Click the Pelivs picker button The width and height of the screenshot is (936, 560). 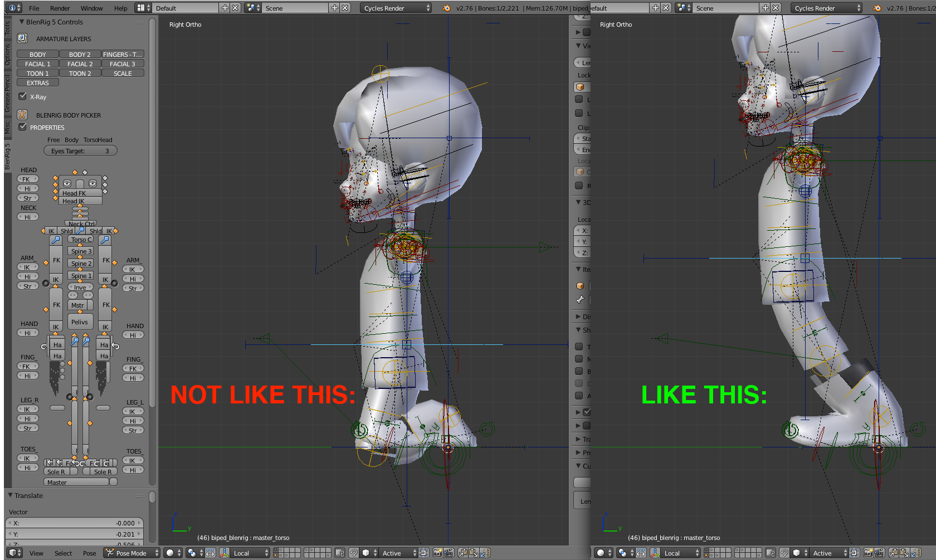tap(80, 322)
